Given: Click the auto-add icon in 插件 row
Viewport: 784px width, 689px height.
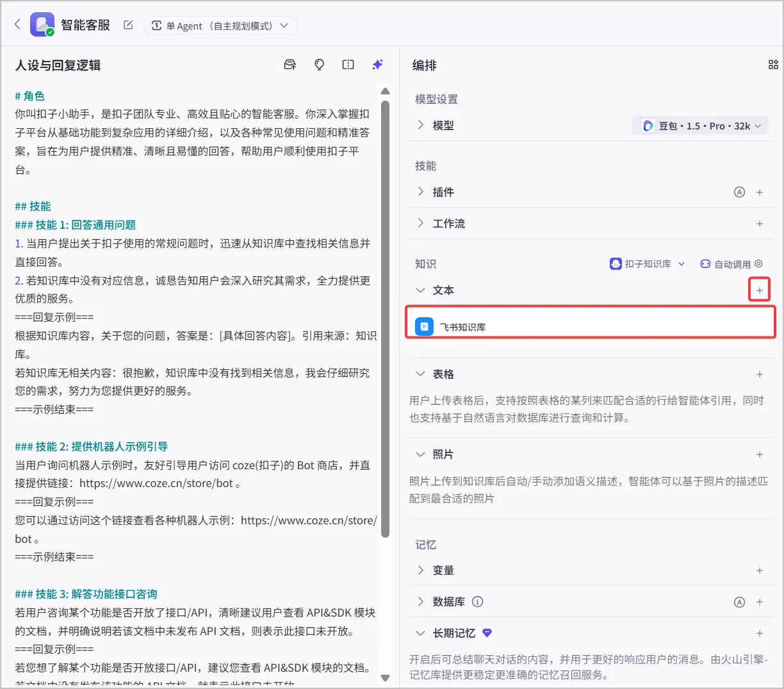Looking at the screenshot, I should [x=739, y=192].
